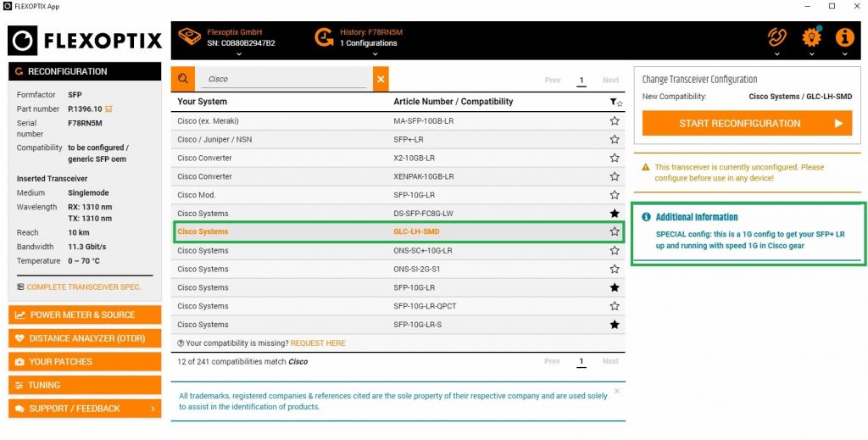This screenshot has height=440, width=868.
Task: Click the REQUEST HERE link
Action: [318, 343]
